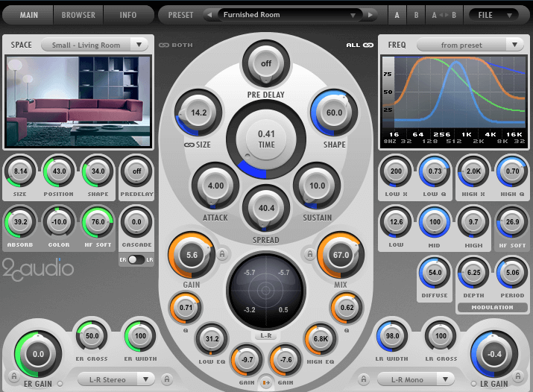Open the INFO tab

[x=128, y=14]
